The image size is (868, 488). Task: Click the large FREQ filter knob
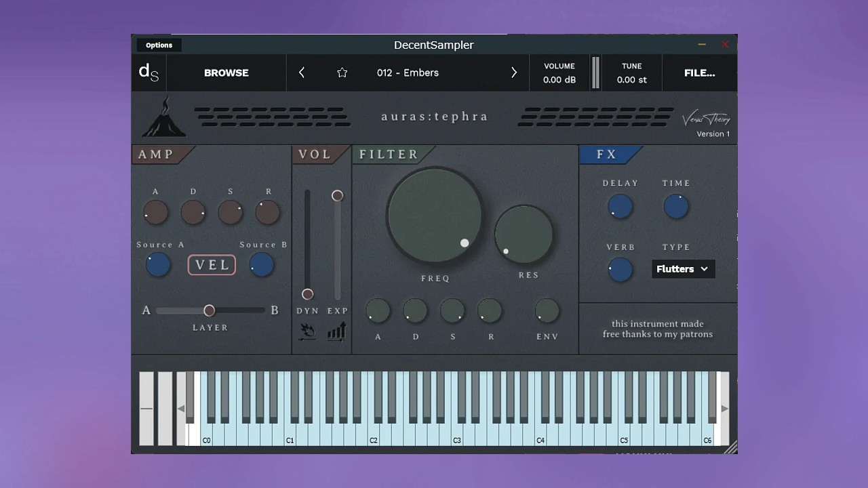click(435, 216)
